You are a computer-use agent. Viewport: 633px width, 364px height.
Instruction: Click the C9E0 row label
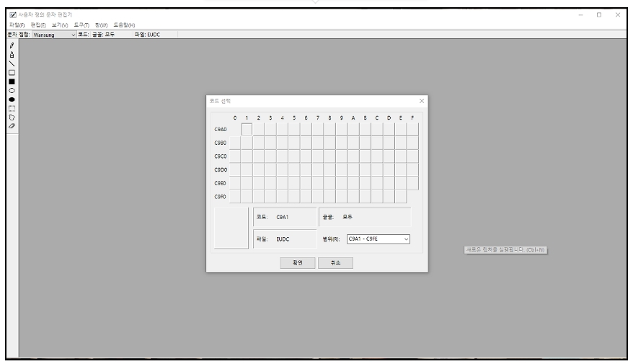(221, 183)
